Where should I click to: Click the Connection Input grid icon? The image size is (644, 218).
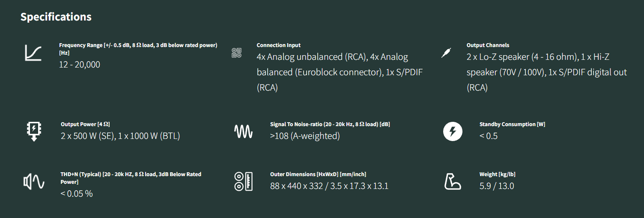click(x=237, y=53)
